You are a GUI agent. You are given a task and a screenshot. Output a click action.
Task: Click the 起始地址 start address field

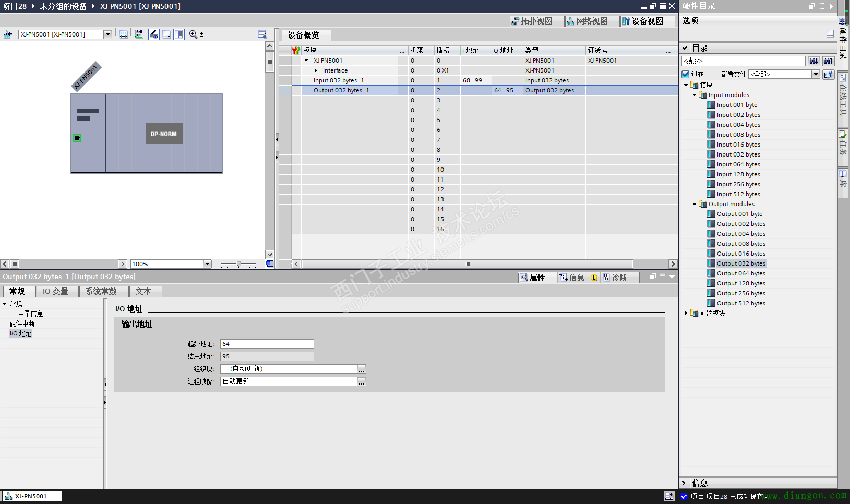[x=267, y=344]
